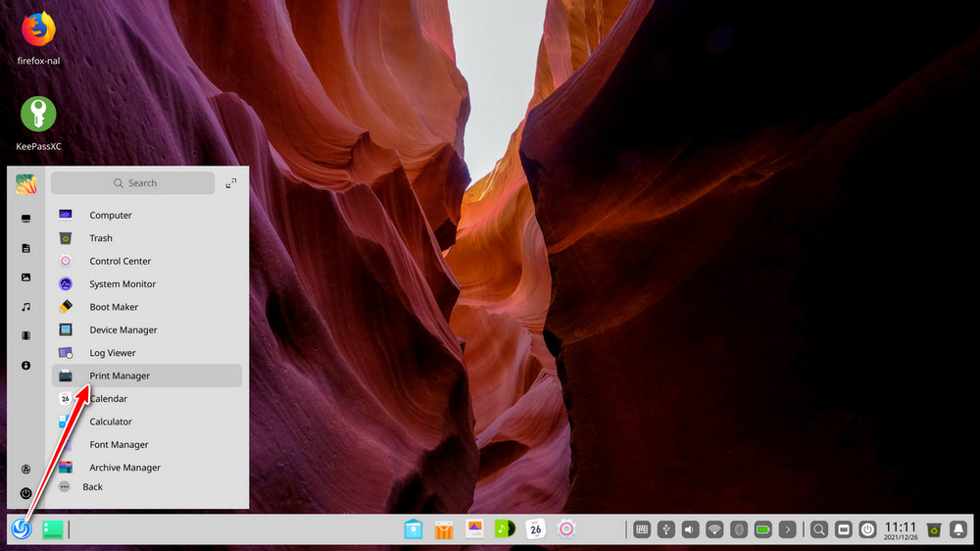The width and height of the screenshot is (980, 551).
Task: Click the power icon in launcher sidebar
Action: (25, 493)
